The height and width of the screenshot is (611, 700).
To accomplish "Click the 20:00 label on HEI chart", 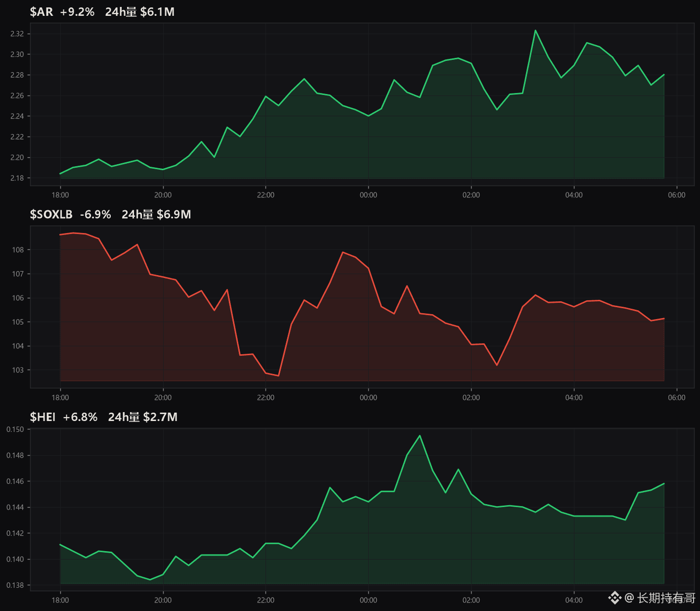I will click(x=163, y=600).
